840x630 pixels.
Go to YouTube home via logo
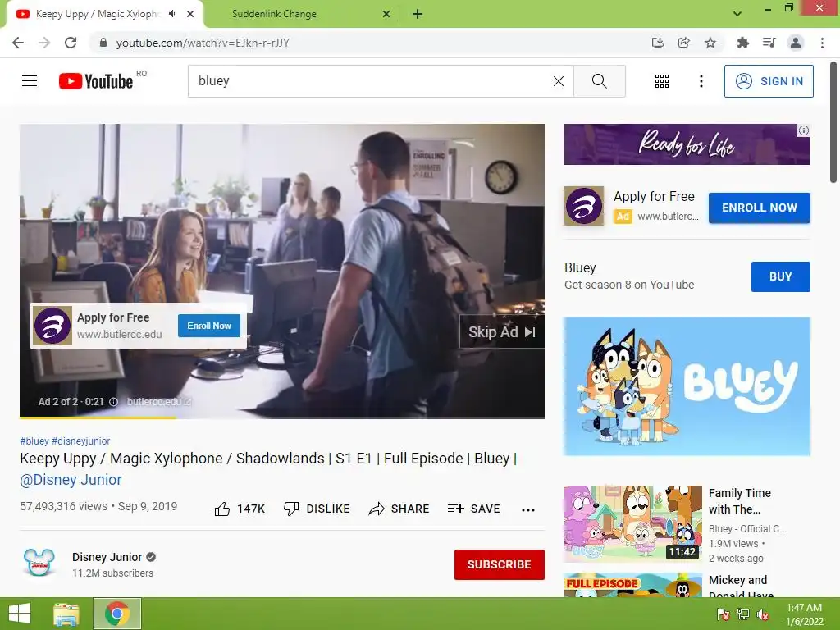coord(96,81)
